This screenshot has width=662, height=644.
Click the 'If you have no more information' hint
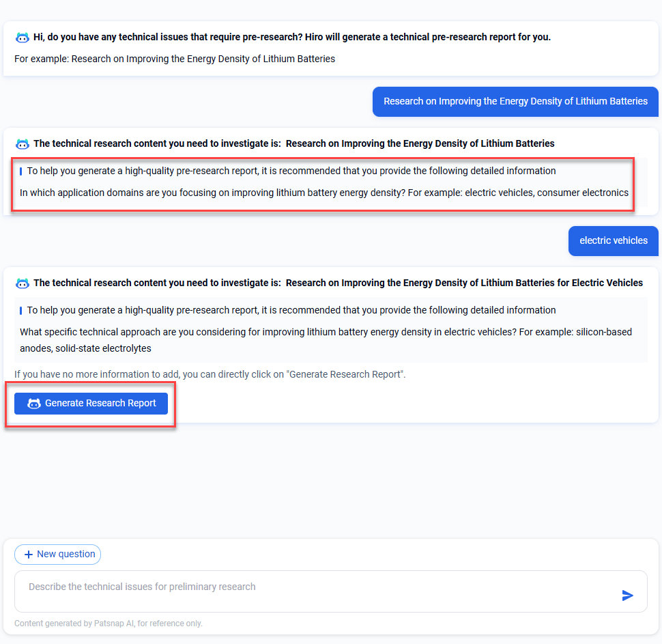[x=210, y=374]
